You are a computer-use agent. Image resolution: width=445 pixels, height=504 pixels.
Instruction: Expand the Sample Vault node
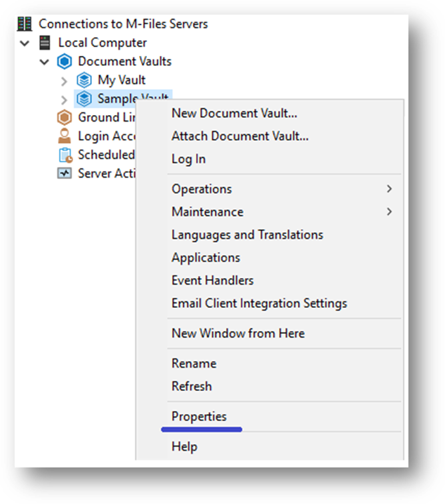65,100
